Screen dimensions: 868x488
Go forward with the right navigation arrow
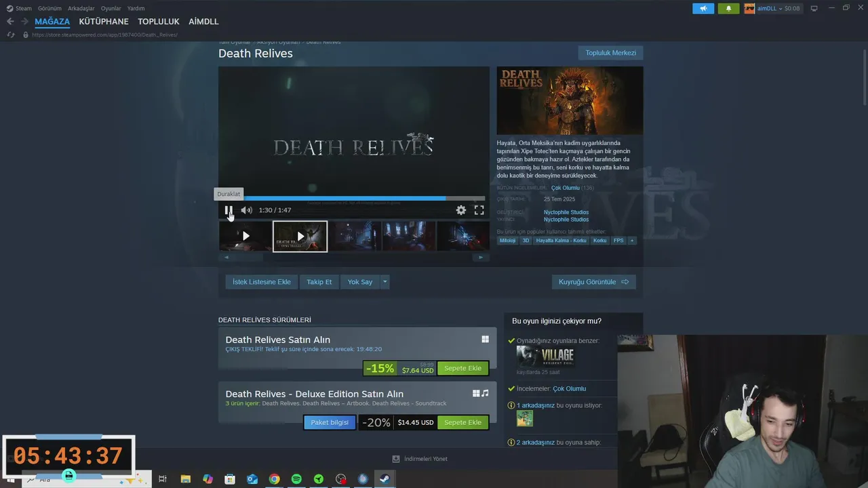coord(24,22)
